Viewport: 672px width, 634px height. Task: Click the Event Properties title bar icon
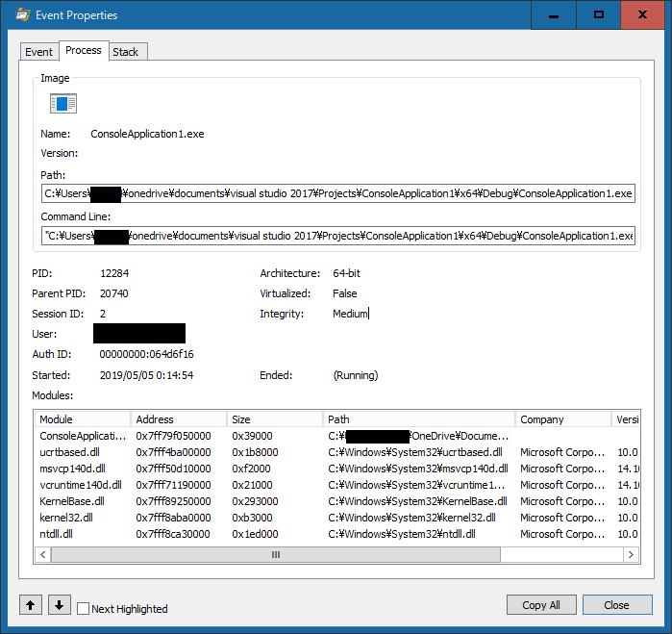click(x=22, y=15)
